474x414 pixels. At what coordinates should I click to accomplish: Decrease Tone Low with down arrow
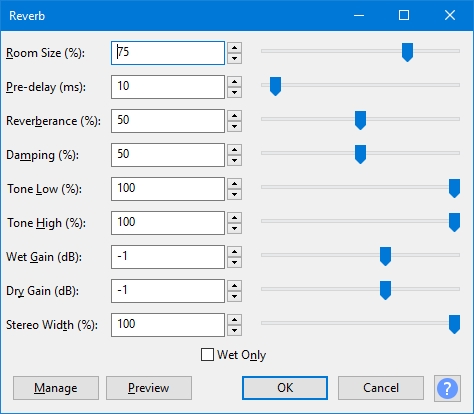tap(235, 195)
